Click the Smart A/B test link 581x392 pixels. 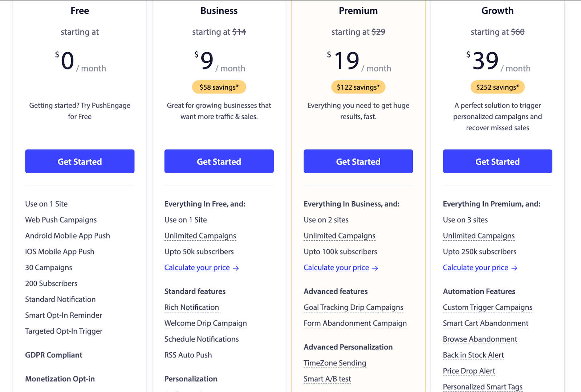(327, 379)
